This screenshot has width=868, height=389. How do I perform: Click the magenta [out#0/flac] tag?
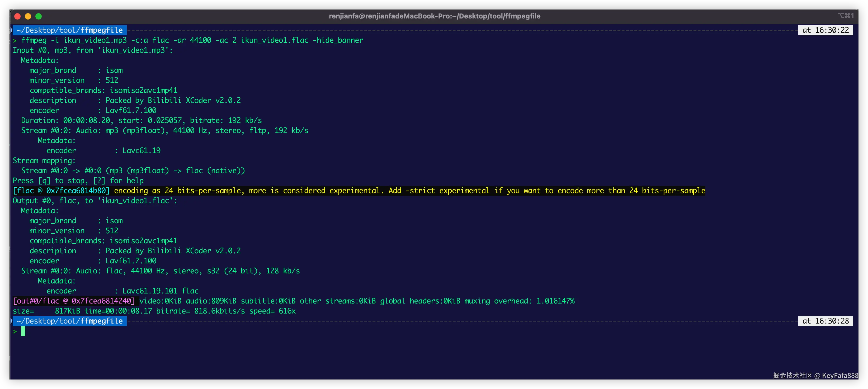click(x=74, y=301)
